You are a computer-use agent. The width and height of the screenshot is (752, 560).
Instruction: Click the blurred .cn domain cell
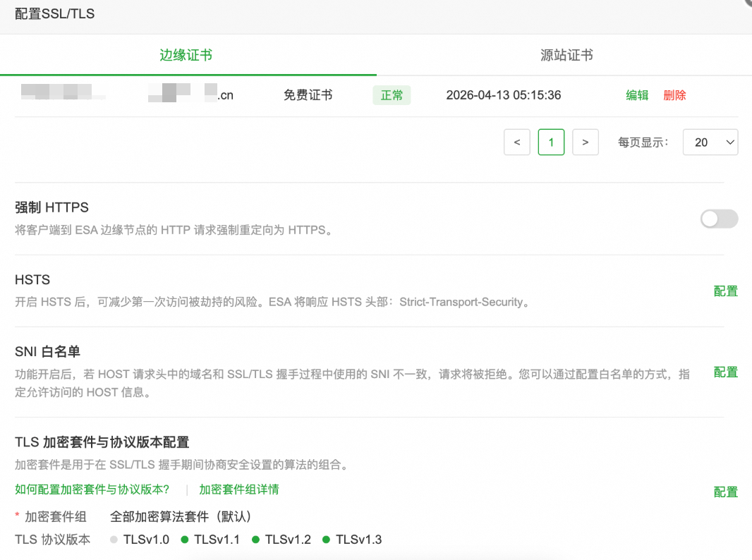(191, 93)
